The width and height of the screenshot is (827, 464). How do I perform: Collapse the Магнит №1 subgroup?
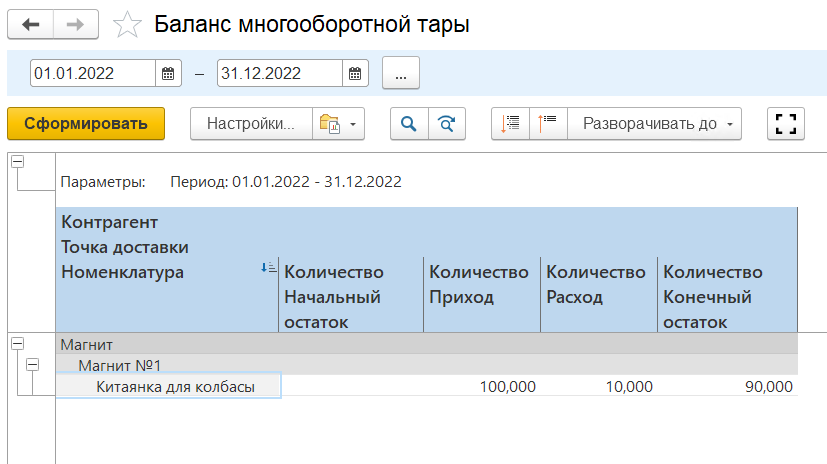(x=32, y=365)
